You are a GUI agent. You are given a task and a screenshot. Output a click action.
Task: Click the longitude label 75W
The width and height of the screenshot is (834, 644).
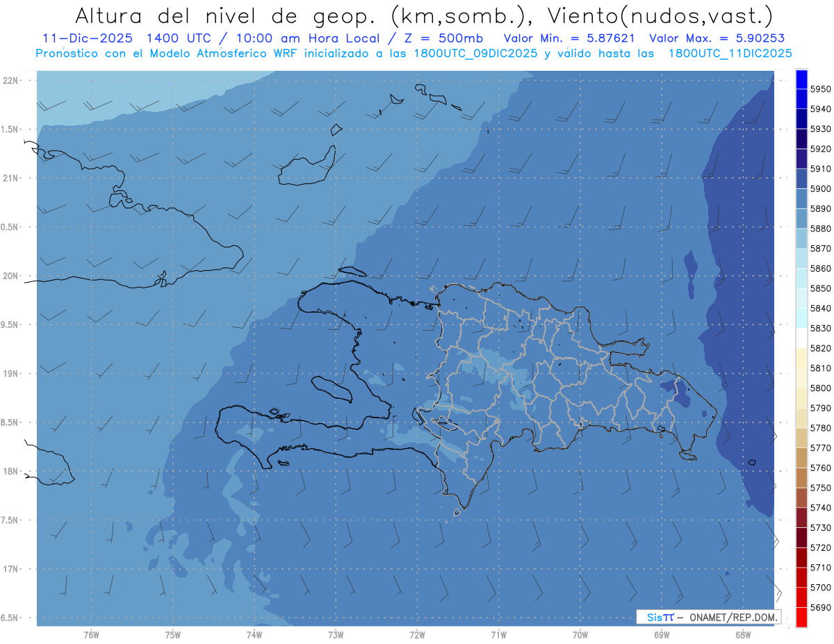[173, 635]
